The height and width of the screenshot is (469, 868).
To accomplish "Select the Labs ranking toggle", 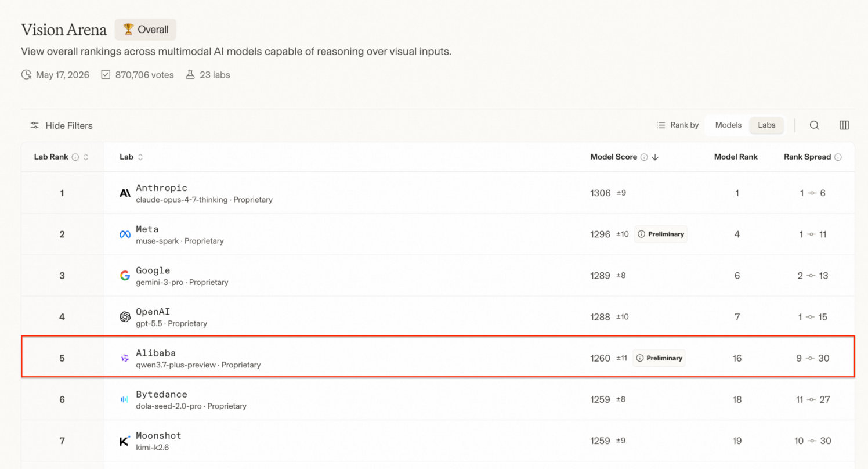I will point(766,125).
